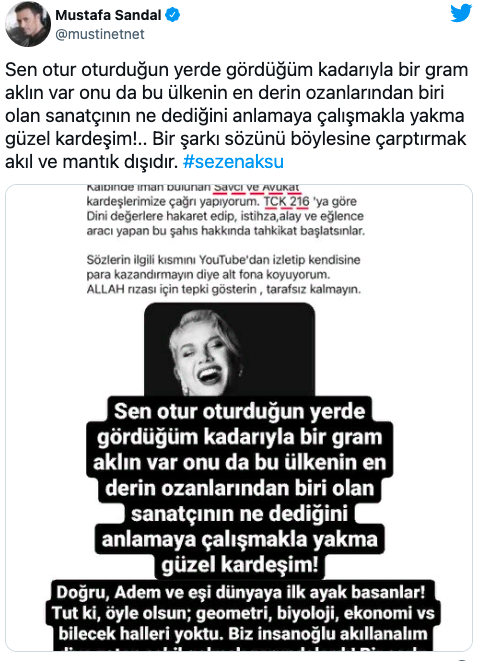This screenshot has height=661, width=484.
Task: Open Mustafa Sandal's profile avatar
Action: tap(28, 24)
